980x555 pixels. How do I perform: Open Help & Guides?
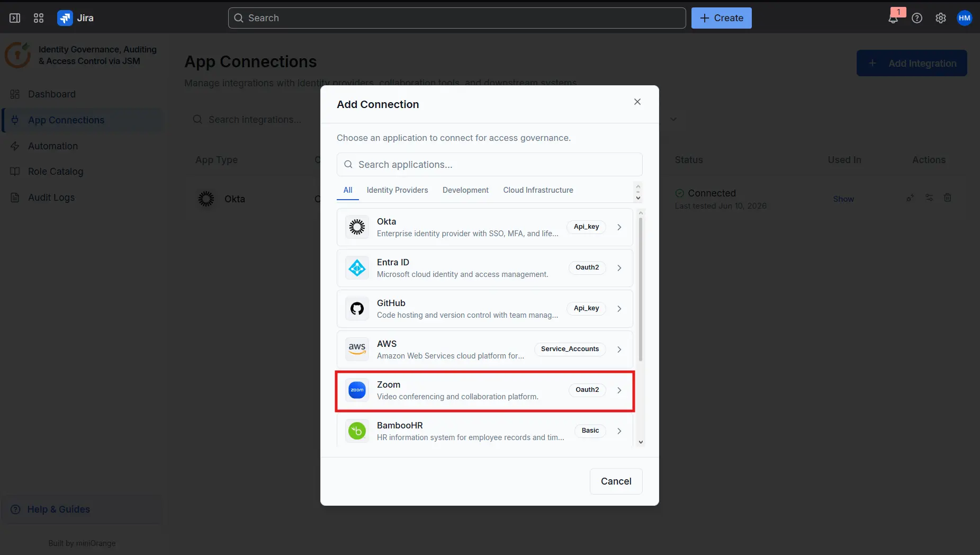coord(82,509)
